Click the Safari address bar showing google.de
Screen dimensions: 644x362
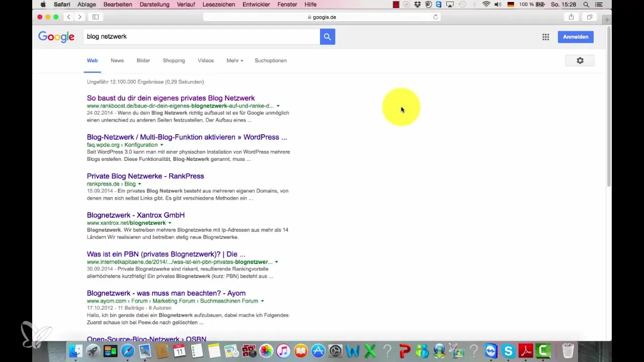pyautogui.click(x=322, y=17)
